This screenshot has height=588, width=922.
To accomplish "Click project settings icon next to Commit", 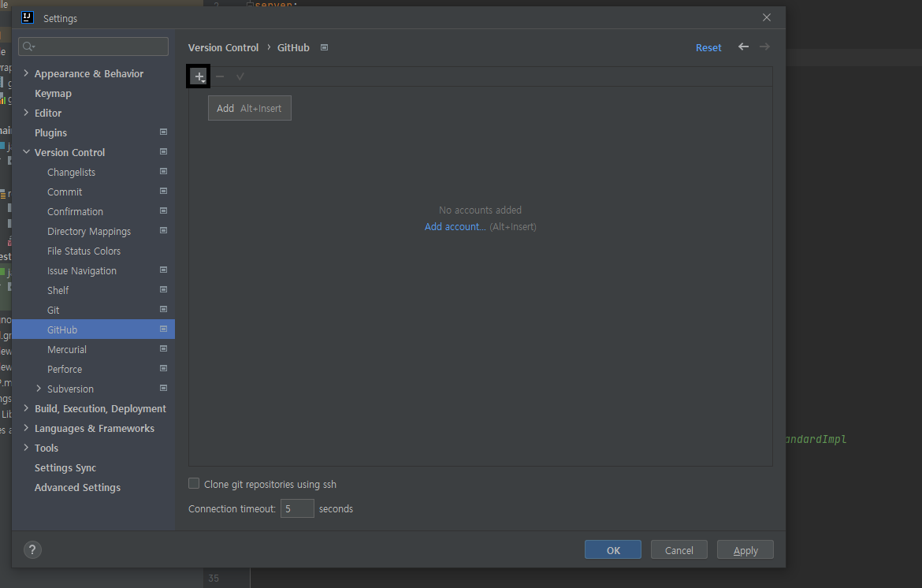I will pos(163,191).
